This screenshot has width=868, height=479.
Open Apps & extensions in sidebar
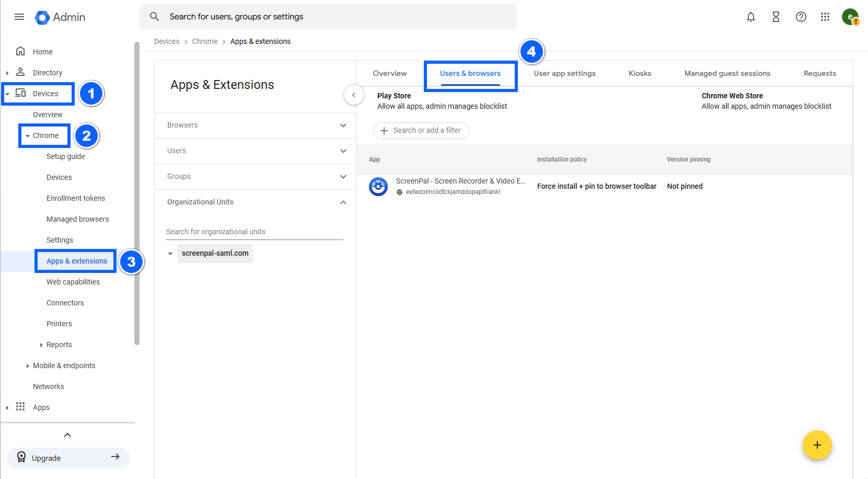click(77, 261)
